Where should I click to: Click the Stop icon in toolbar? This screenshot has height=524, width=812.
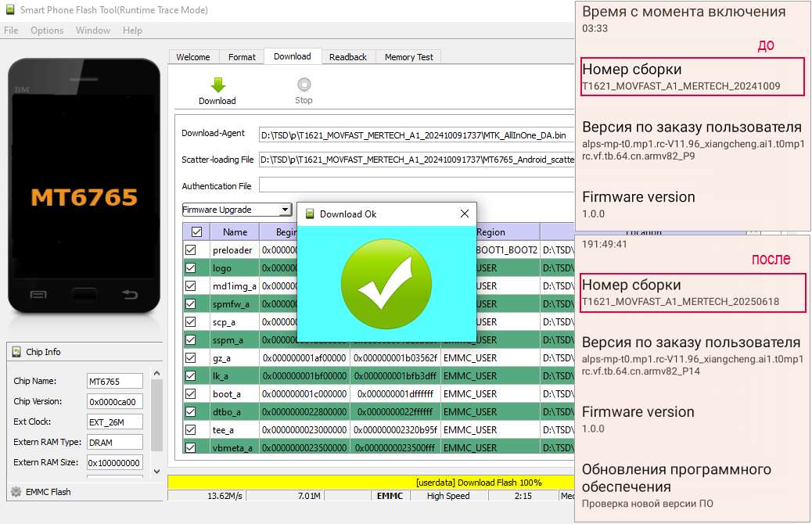click(304, 84)
